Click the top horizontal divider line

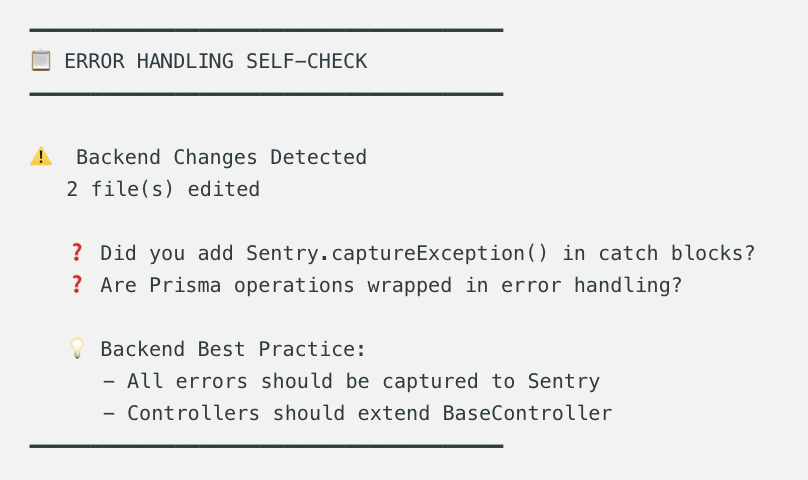[266, 30]
